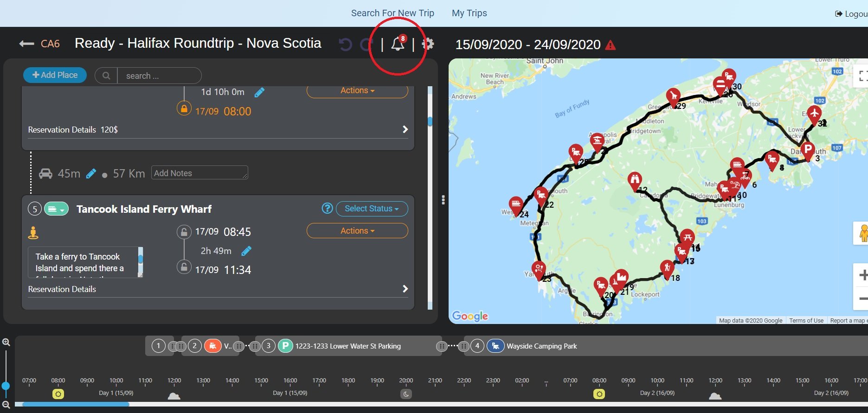Click the cloud weather icon at Day 1 12:00
The image size is (868, 413).
[174, 395]
